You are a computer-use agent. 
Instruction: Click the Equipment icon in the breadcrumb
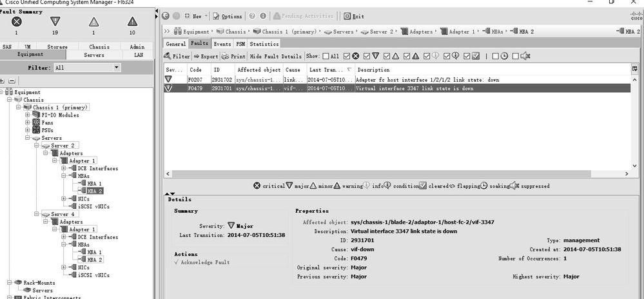tap(178, 31)
